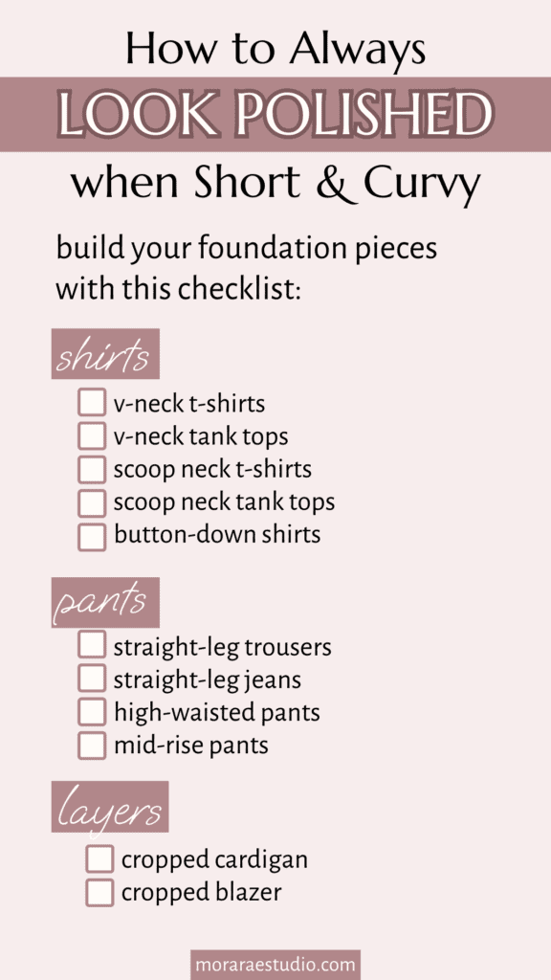The image size is (551, 980).
Task: Select the pants section label
Action: 105,603
